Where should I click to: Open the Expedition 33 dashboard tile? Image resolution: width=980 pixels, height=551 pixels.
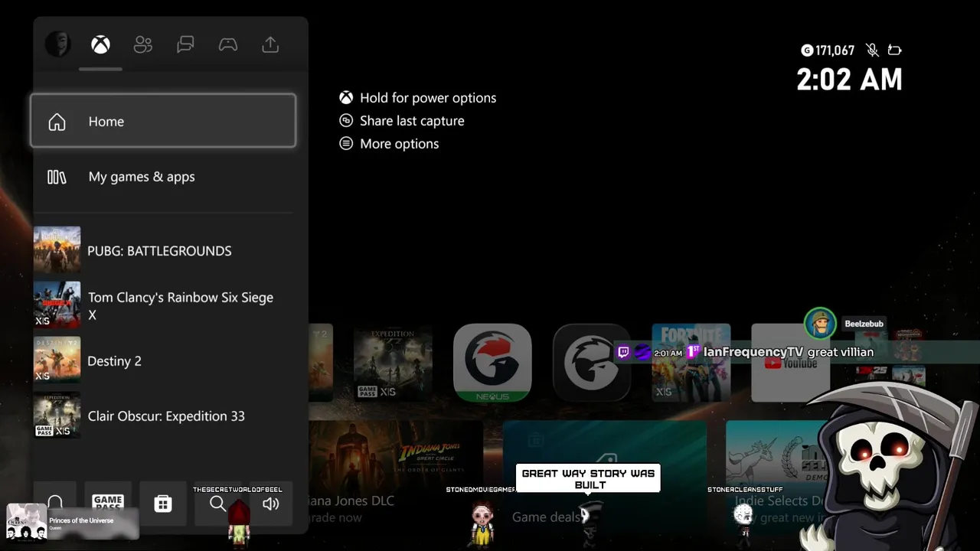tap(393, 363)
